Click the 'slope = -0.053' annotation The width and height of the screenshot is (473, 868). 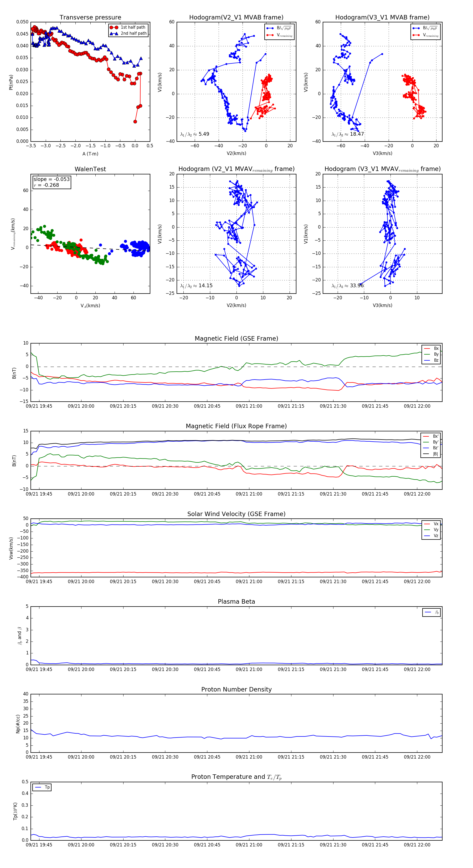[x=52, y=179]
